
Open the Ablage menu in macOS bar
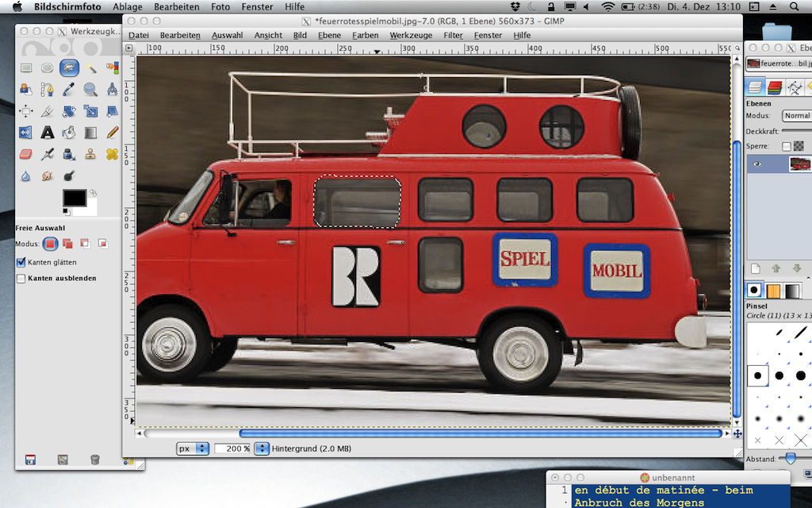[127, 6]
